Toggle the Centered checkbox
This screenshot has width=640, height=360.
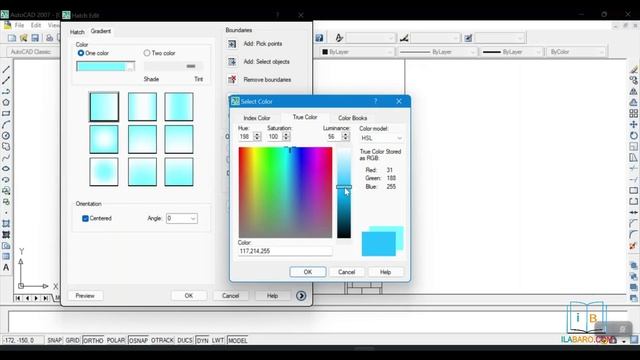[x=85, y=218]
